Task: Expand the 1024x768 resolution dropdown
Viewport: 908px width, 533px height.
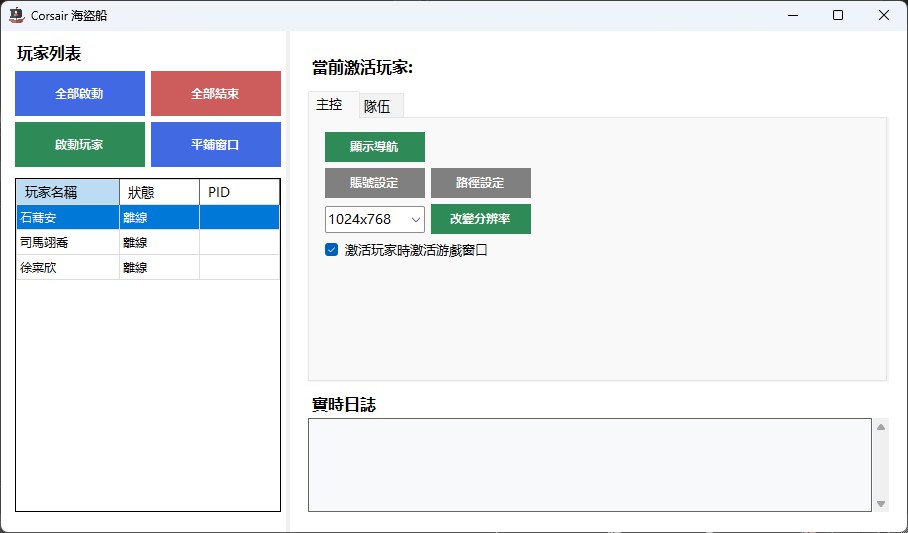Action: pyautogui.click(x=375, y=219)
